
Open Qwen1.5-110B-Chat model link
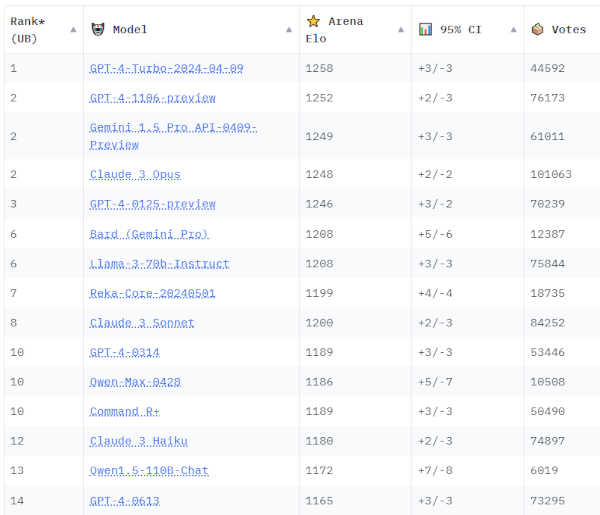[149, 471]
